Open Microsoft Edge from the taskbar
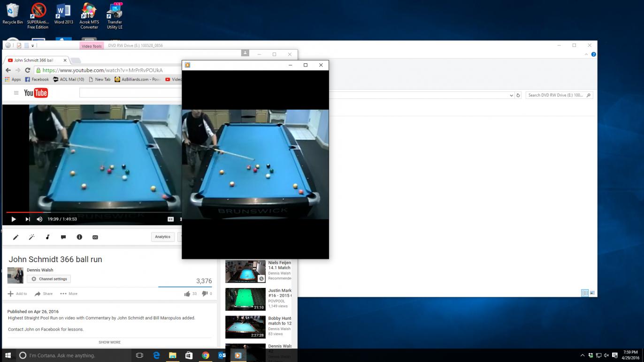Viewport: 644px width, 362px height. [x=156, y=355]
